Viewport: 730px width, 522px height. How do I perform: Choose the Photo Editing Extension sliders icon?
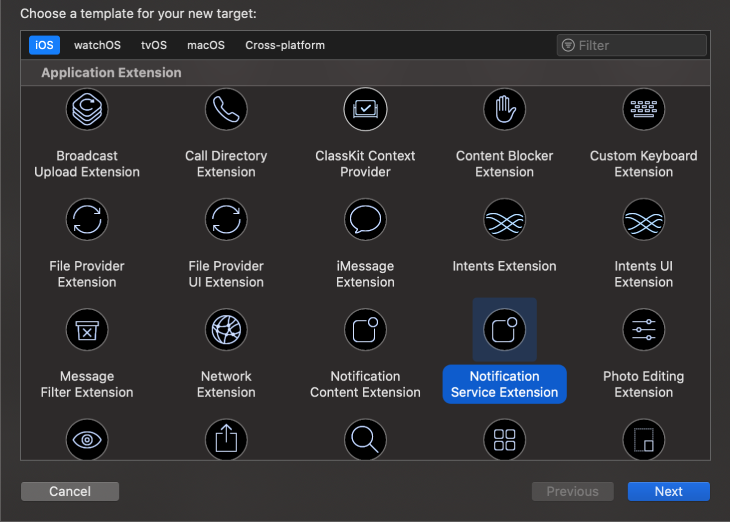pyautogui.click(x=644, y=330)
